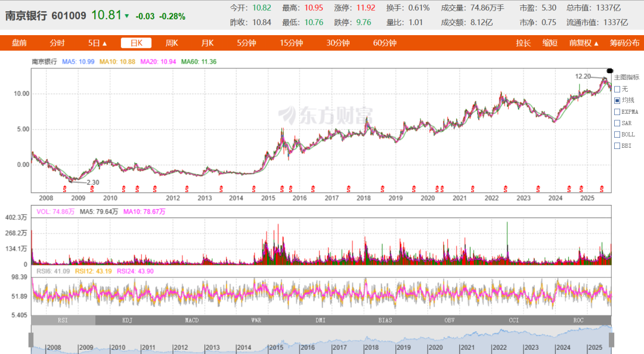Select the 周K weekly chart tab

[x=172, y=43]
